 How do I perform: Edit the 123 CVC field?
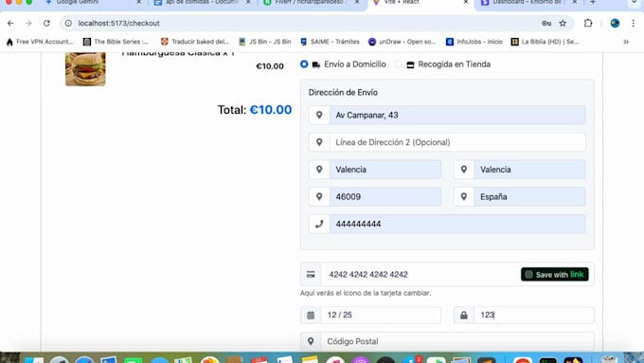pos(533,315)
